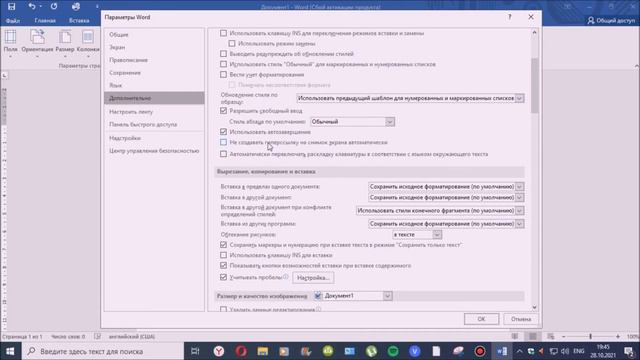The width and height of the screenshot is (640, 360).
Task: Select Настроить ленту category
Action: pyautogui.click(x=154, y=111)
